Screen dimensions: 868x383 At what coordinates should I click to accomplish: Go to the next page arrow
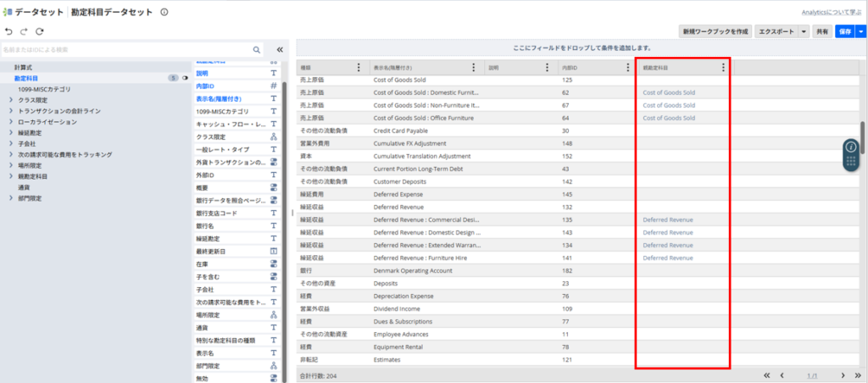pyautogui.click(x=843, y=375)
